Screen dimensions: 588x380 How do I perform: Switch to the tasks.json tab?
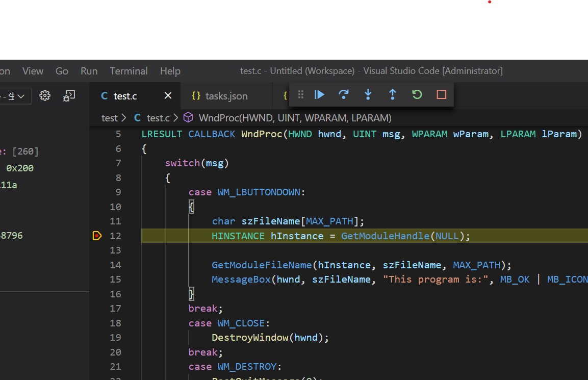pos(226,96)
